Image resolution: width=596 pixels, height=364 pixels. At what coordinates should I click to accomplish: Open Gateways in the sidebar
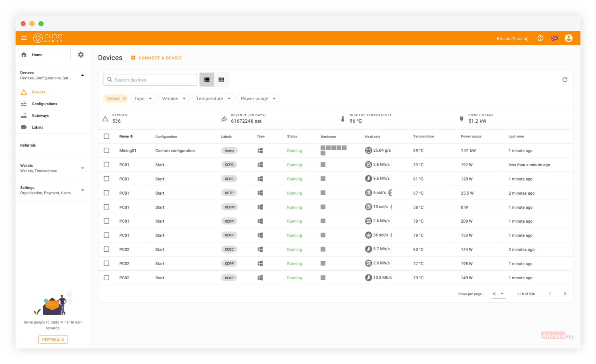[x=40, y=115]
